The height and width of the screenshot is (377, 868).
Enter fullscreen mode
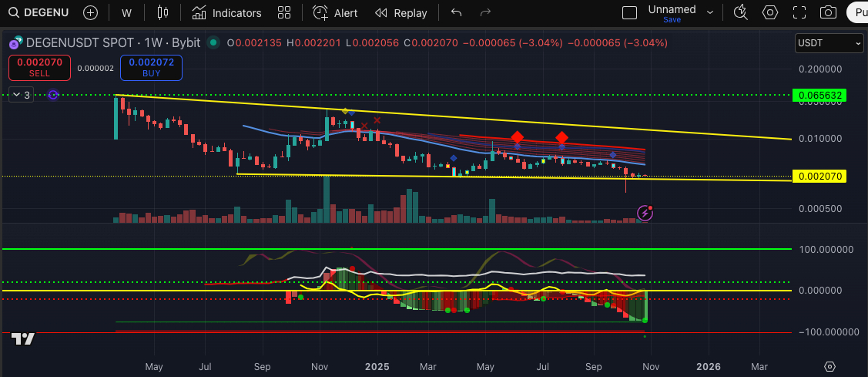pos(799,13)
